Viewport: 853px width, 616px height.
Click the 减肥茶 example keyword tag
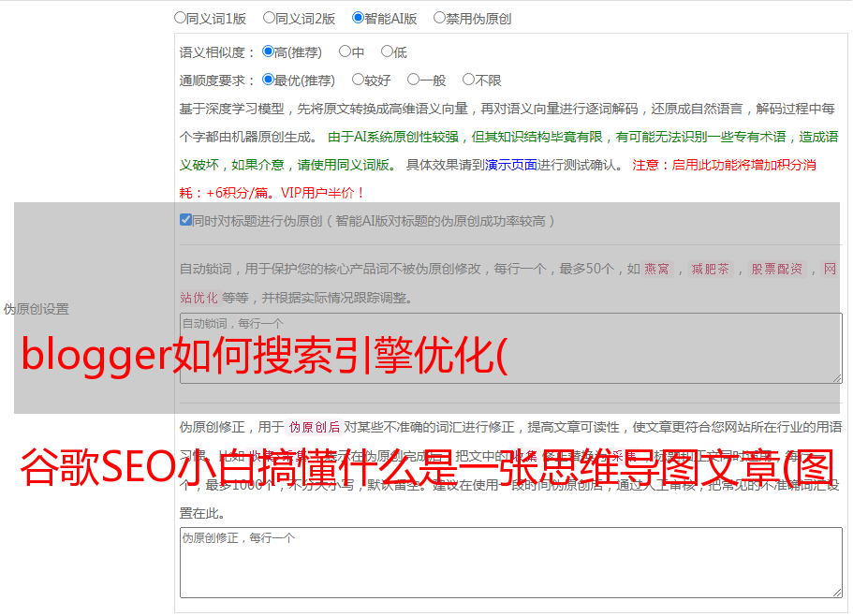(x=710, y=269)
